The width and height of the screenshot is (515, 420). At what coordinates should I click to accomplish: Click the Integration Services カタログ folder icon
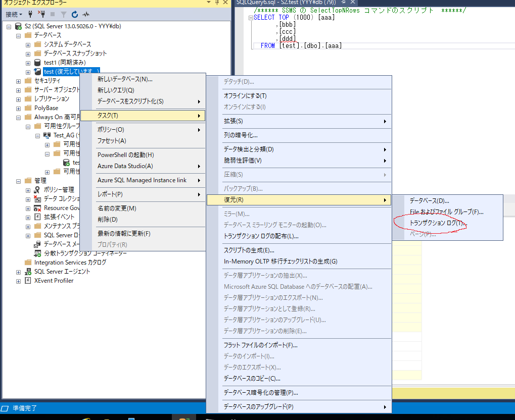click(28, 262)
